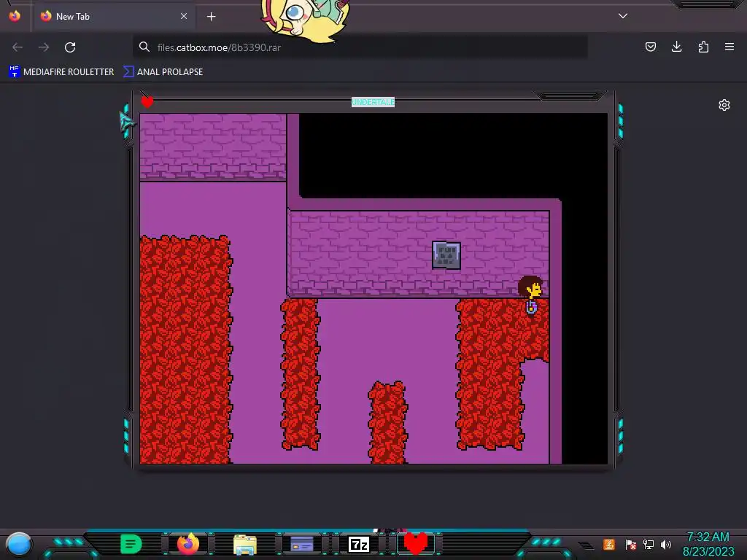Open File Explorer from the taskbar
The width and height of the screenshot is (747, 560).
(245, 544)
